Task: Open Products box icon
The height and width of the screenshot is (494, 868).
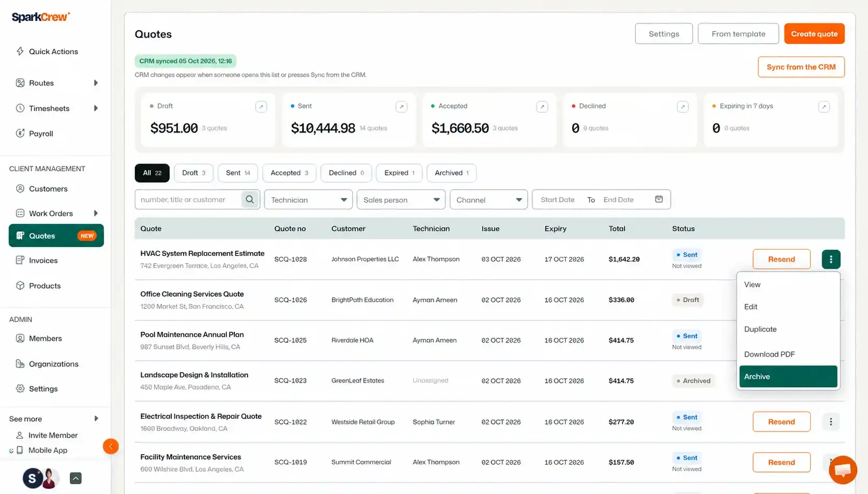Action: tap(20, 286)
